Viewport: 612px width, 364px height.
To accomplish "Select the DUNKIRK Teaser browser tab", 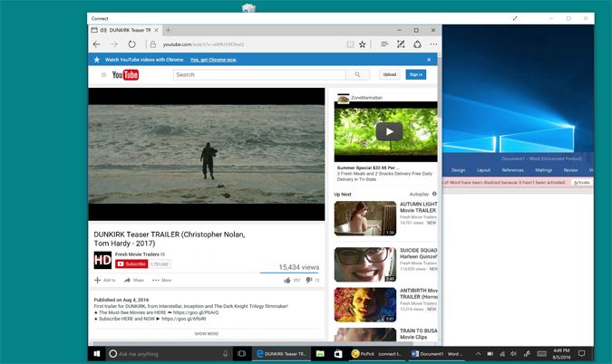I will click(125, 30).
